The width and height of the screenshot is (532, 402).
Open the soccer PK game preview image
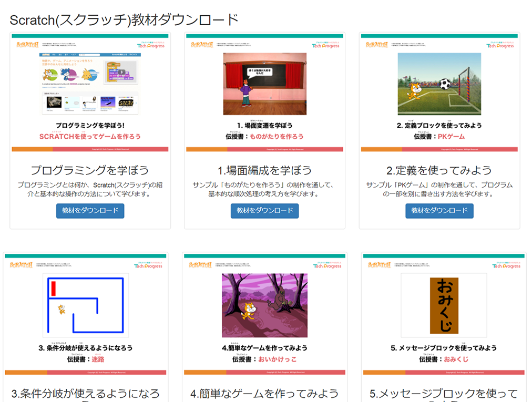439,84
